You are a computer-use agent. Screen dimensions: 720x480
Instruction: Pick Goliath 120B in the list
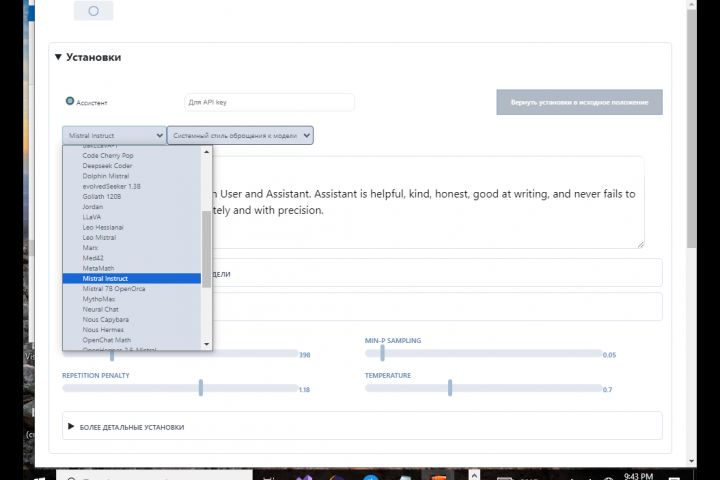[x=102, y=196]
